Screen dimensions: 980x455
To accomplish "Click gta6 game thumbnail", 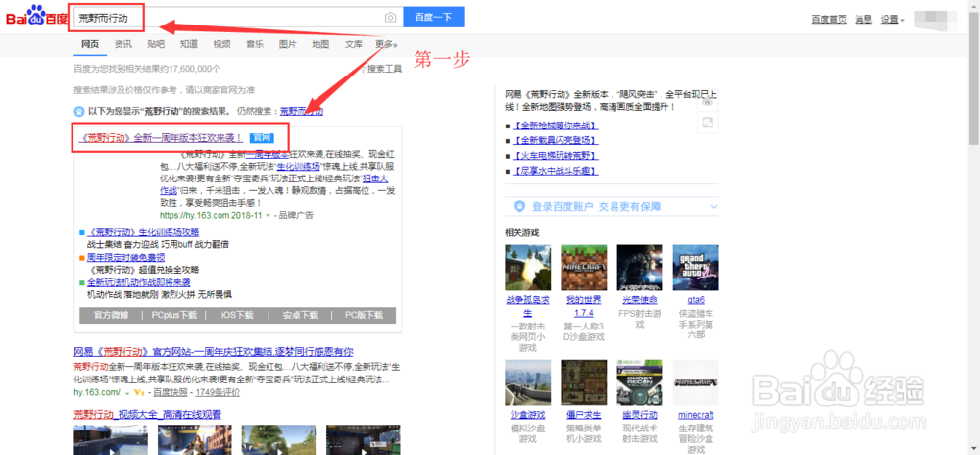I will [696, 268].
